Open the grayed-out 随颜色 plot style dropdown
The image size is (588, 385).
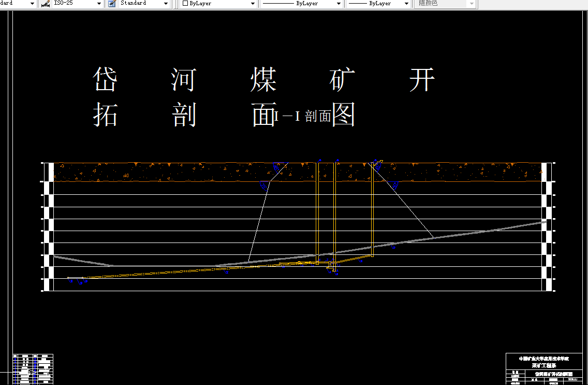[445, 4]
